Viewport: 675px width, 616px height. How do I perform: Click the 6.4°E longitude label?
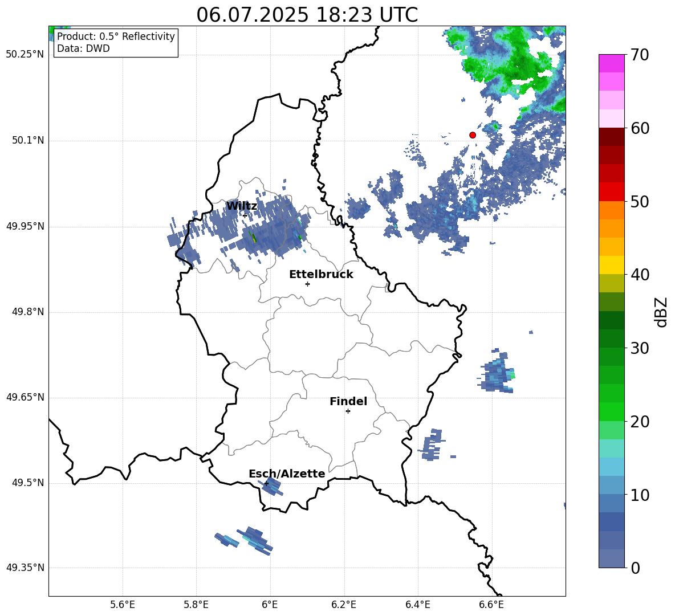click(417, 605)
